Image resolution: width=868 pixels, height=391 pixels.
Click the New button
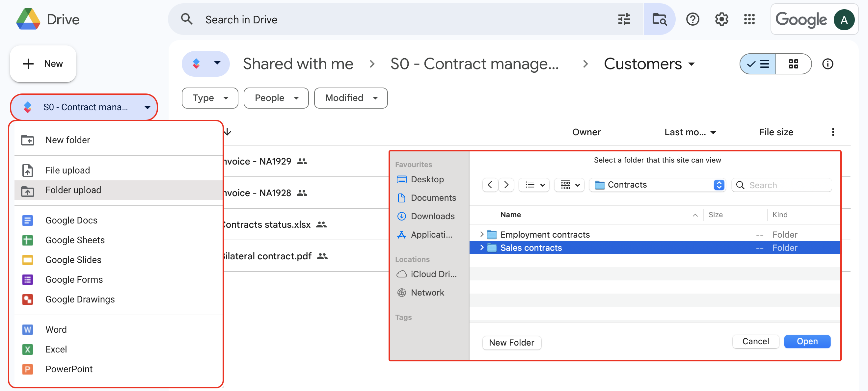(43, 64)
